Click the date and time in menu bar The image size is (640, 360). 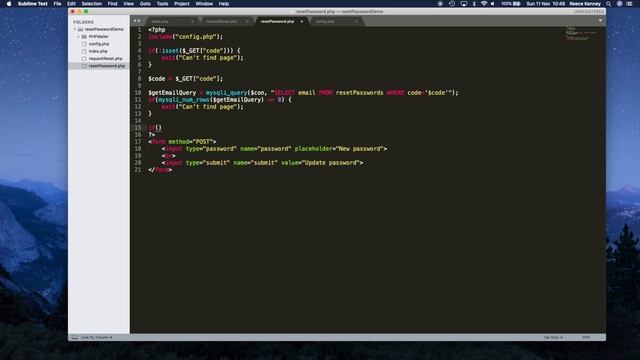(x=546, y=4)
